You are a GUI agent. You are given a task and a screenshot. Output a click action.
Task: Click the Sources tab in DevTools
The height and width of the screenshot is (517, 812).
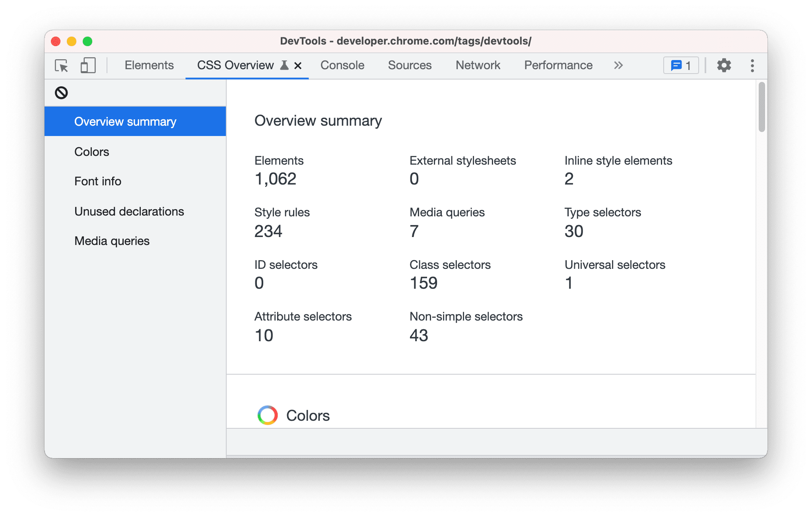pyautogui.click(x=410, y=66)
